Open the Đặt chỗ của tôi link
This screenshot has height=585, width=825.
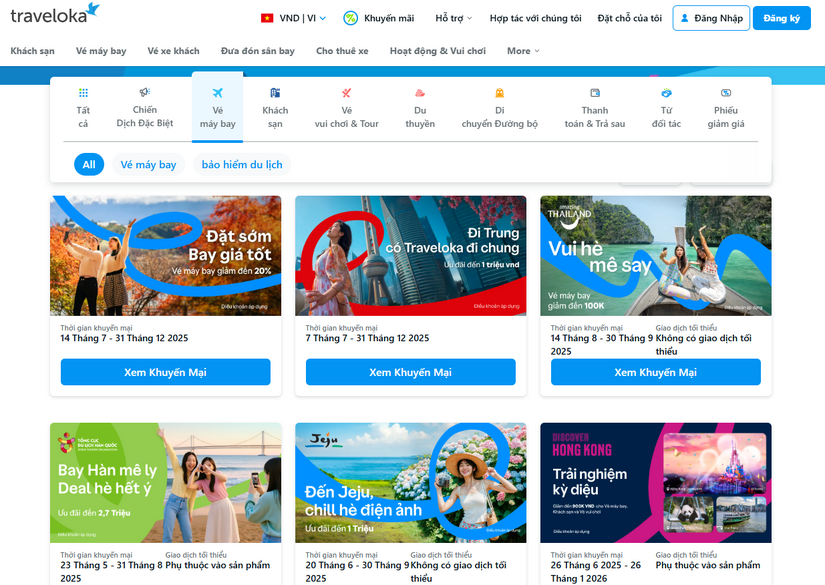click(629, 18)
